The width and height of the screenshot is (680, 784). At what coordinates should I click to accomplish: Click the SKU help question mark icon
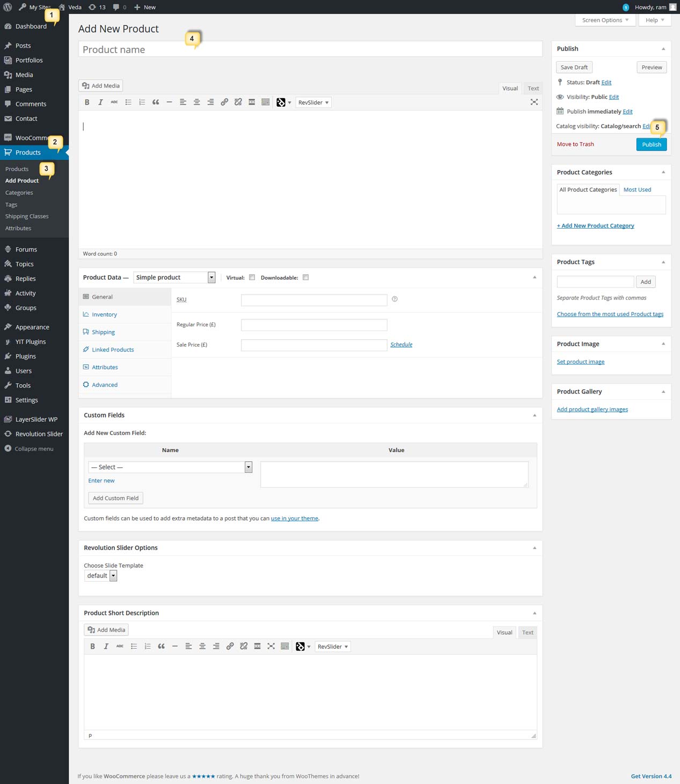click(x=394, y=299)
